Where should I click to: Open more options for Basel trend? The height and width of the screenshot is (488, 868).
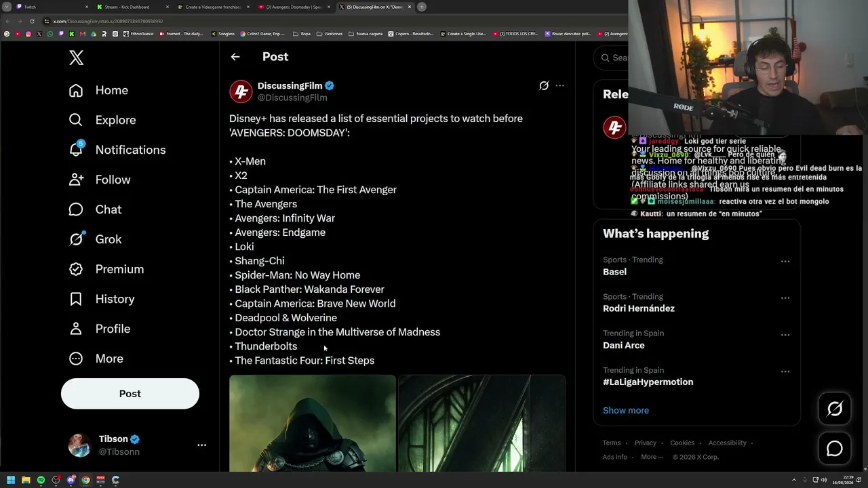pos(785,261)
